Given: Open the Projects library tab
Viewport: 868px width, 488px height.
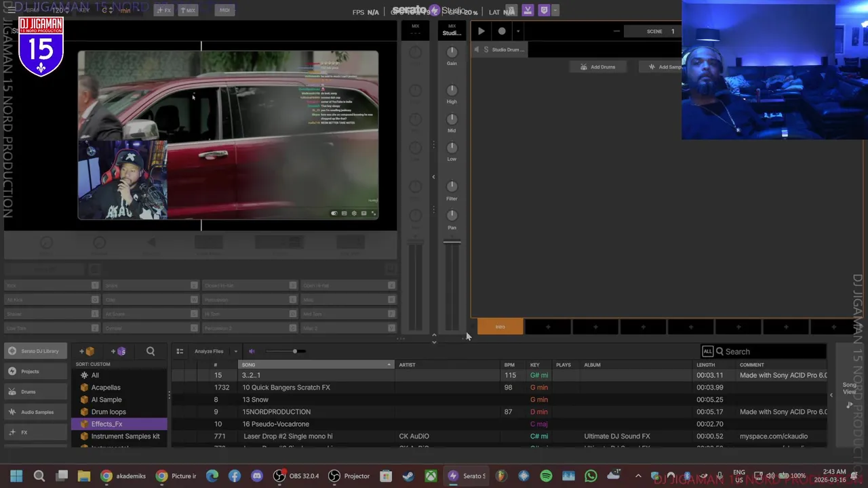Looking at the screenshot, I should tap(34, 371).
